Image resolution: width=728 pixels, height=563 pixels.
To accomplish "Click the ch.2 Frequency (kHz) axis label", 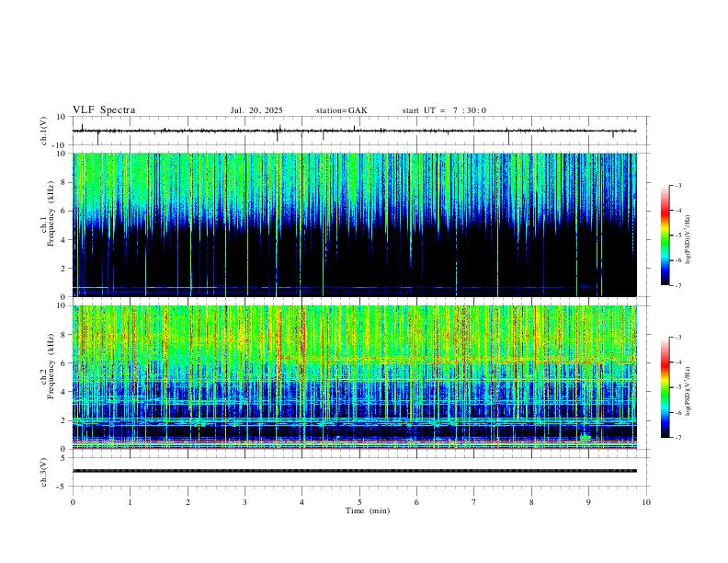I will (51, 366).
